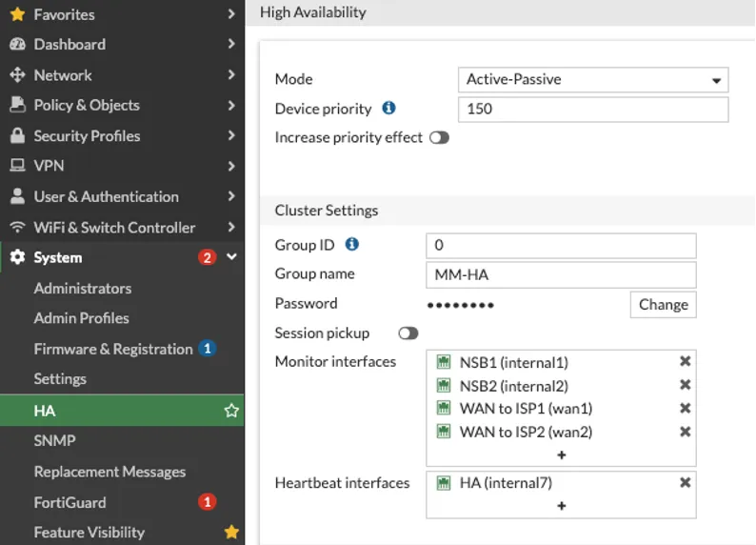Click the Security Profiles lock icon

pyautogui.click(x=18, y=135)
